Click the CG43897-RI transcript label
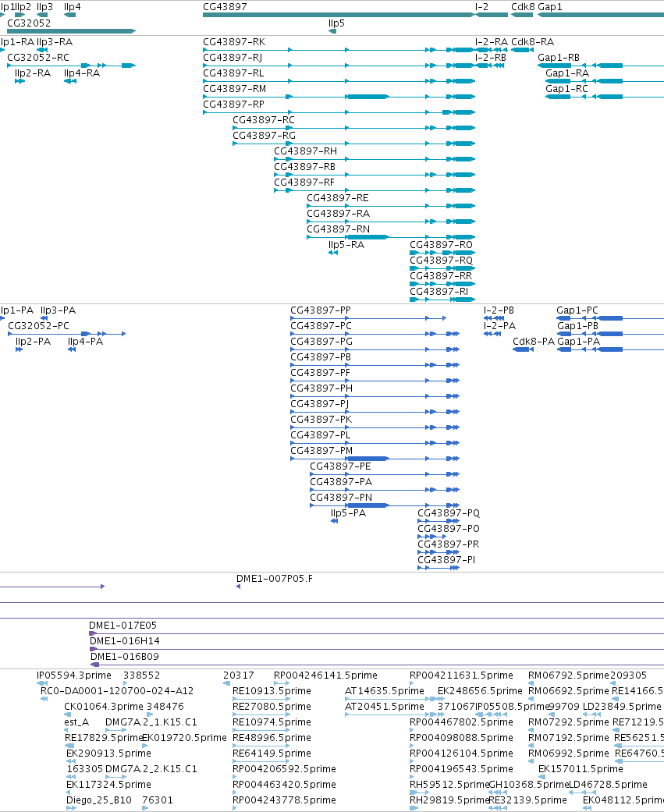The width and height of the screenshot is (664, 812). click(439, 291)
